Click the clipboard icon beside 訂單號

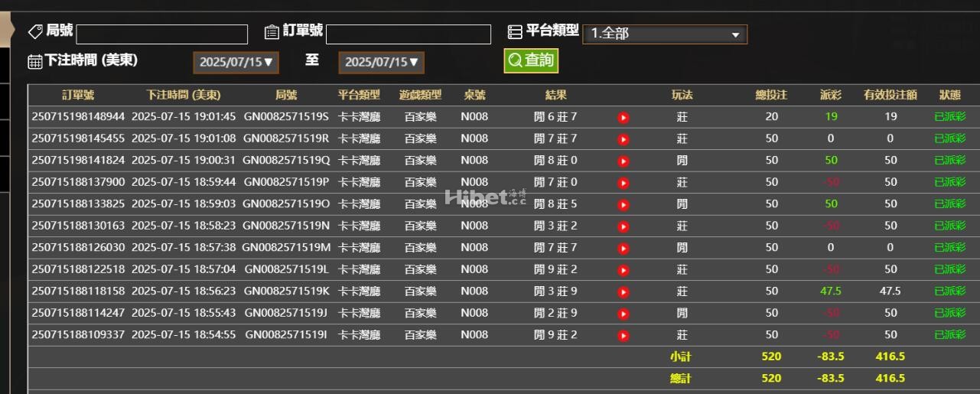pyautogui.click(x=272, y=31)
